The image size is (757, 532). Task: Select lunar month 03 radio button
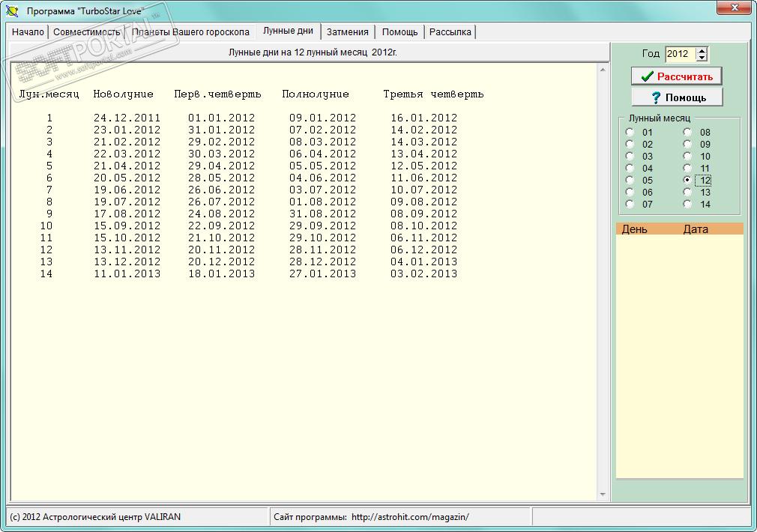630,156
